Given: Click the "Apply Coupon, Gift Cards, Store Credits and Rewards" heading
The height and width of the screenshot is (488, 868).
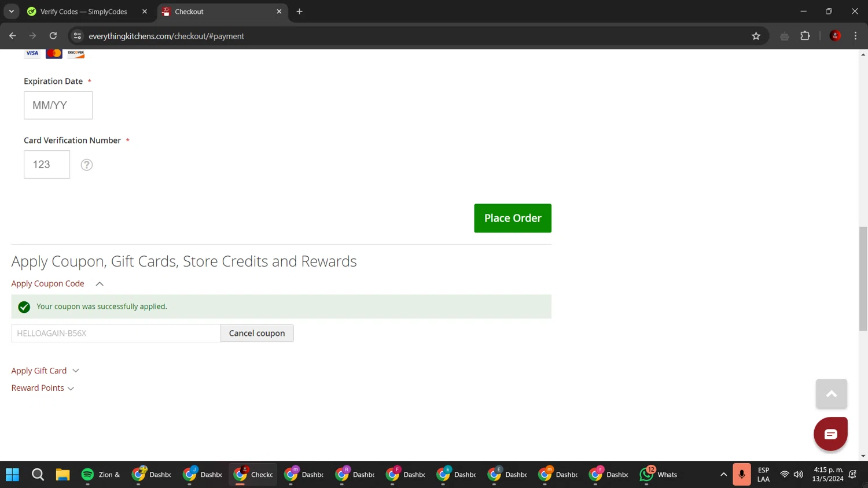Looking at the screenshot, I should click(184, 261).
